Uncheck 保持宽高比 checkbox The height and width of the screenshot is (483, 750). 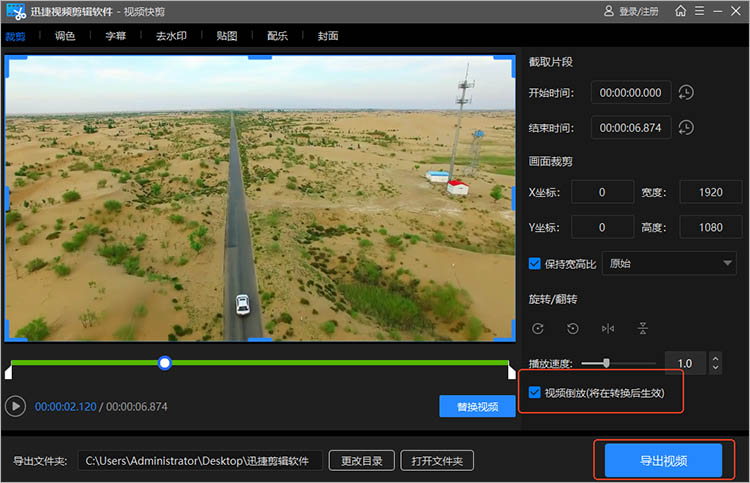click(x=534, y=263)
